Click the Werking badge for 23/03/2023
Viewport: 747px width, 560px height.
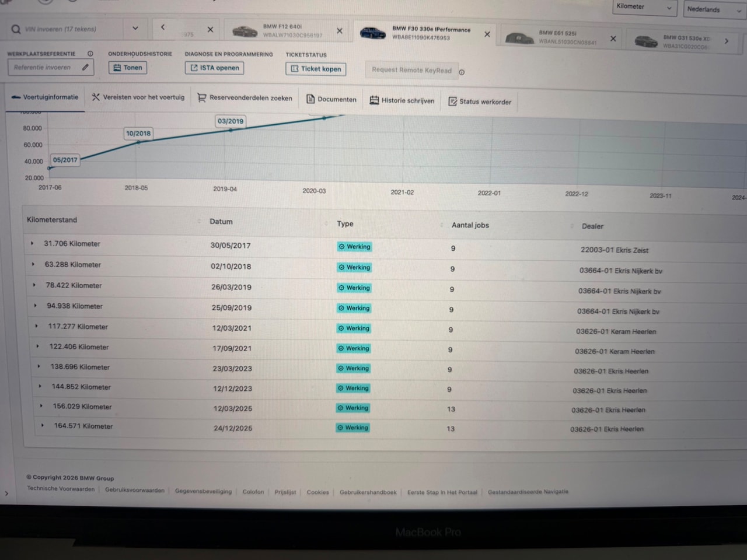point(353,368)
